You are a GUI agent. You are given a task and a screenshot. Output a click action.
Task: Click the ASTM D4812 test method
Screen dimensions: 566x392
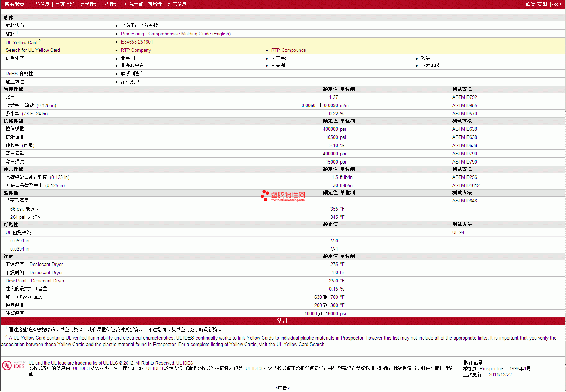(x=466, y=185)
